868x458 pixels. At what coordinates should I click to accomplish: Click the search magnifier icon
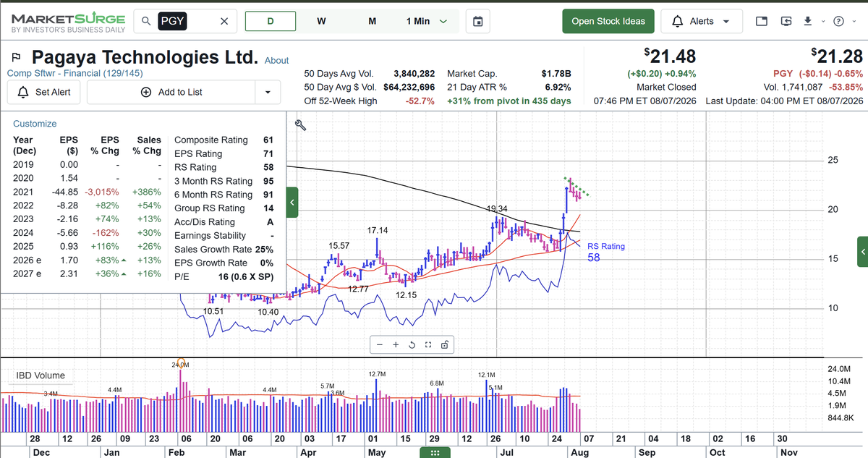click(x=147, y=21)
